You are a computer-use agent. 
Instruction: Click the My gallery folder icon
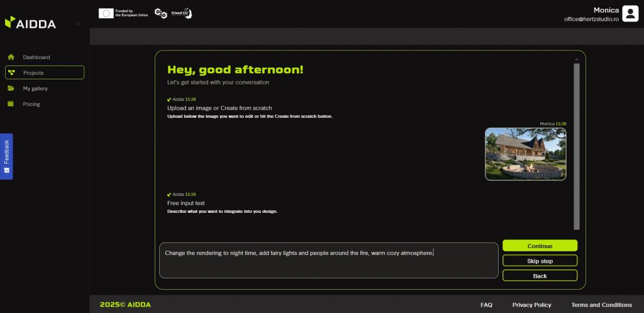point(11,89)
